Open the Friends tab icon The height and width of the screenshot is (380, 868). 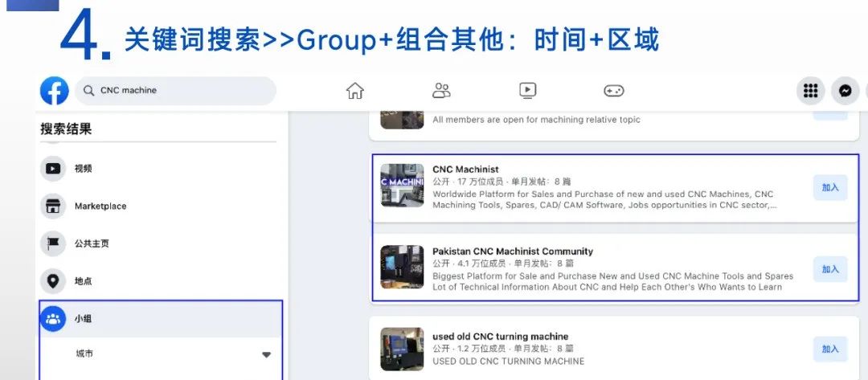(x=441, y=91)
